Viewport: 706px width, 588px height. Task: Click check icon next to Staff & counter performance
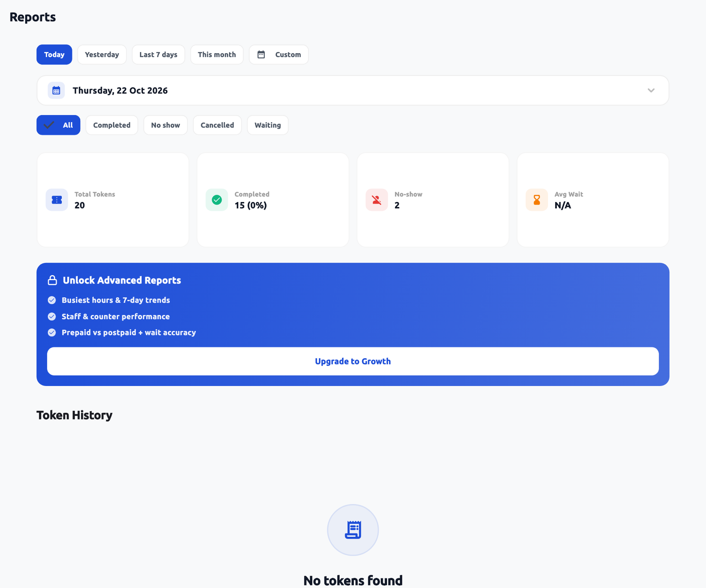(x=52, y=316)
